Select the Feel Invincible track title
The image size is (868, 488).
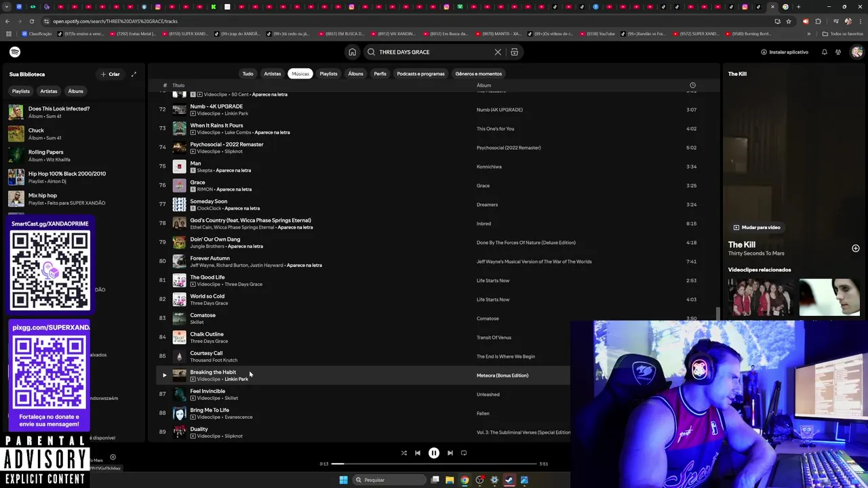(x=208, y=391)
